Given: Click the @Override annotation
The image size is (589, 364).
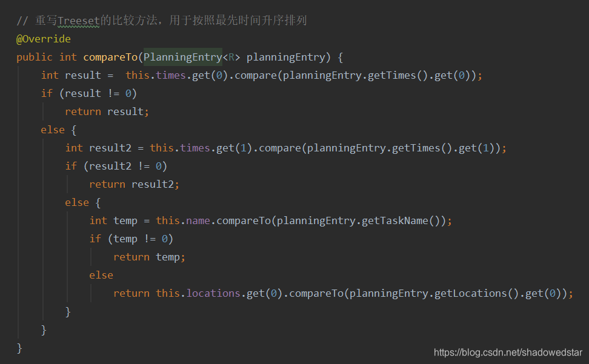Looking at the screenshot, I should coord(44,39).
